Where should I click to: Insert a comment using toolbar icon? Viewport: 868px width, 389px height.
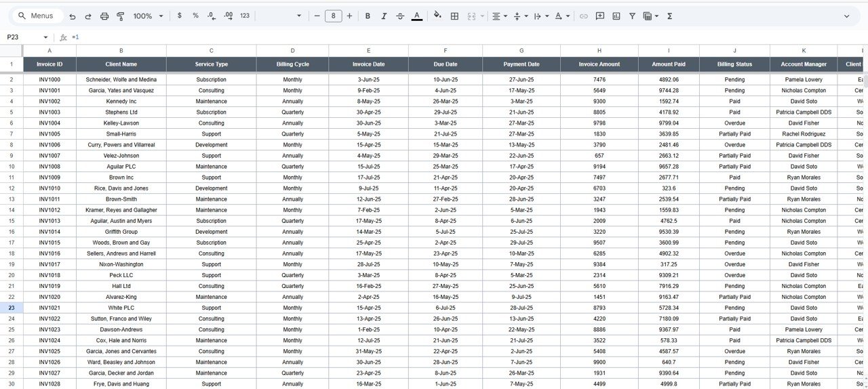[600, 16]
